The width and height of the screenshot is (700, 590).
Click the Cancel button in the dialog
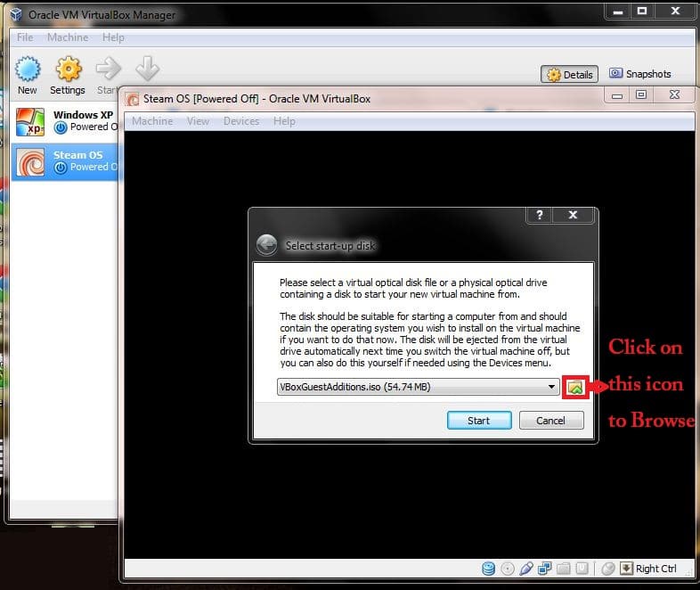551,421
